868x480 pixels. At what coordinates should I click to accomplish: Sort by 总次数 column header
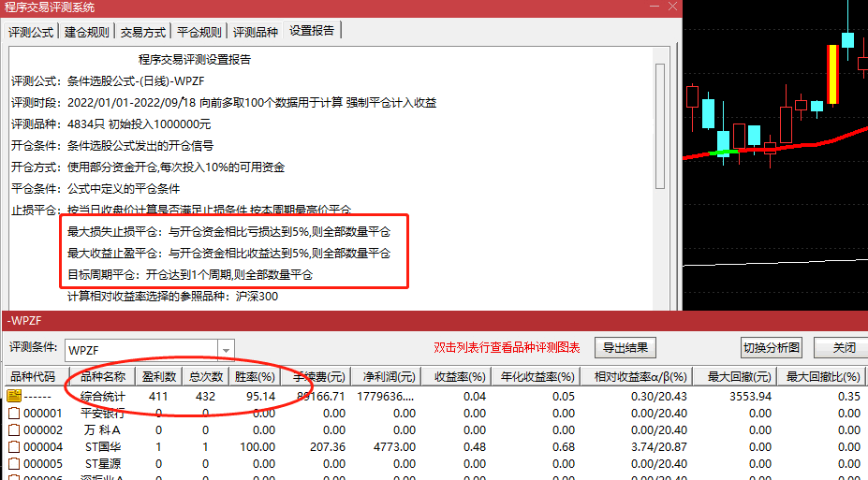[x=206, y=376]
